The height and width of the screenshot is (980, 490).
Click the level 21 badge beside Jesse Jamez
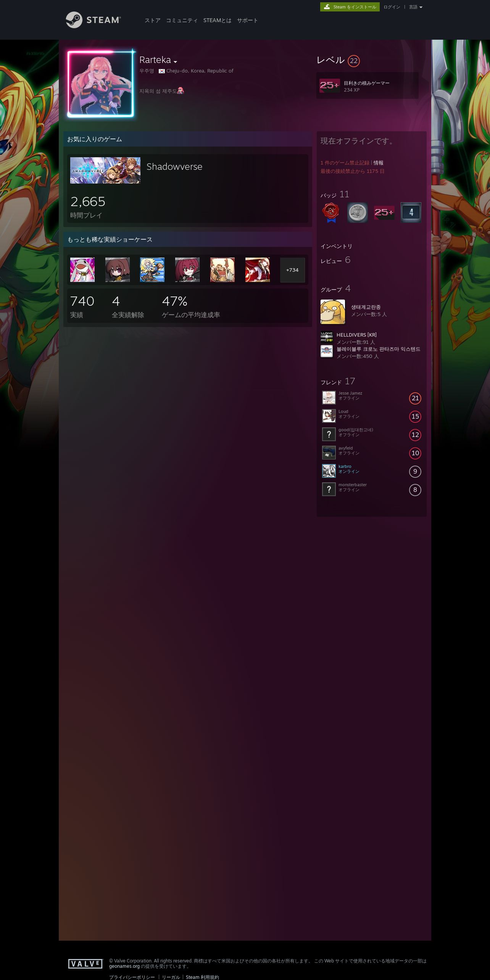pyautogui.click(x=415, y=398)
